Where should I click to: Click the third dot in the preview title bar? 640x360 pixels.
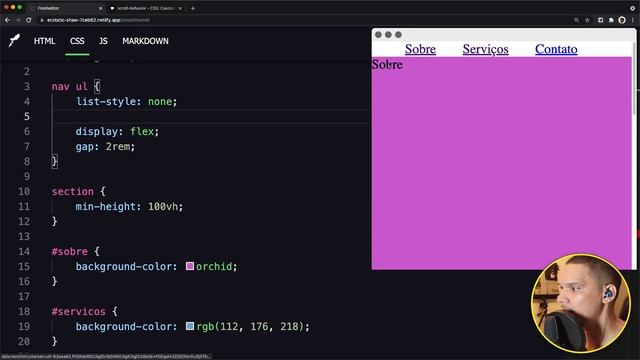coord(398,35)
